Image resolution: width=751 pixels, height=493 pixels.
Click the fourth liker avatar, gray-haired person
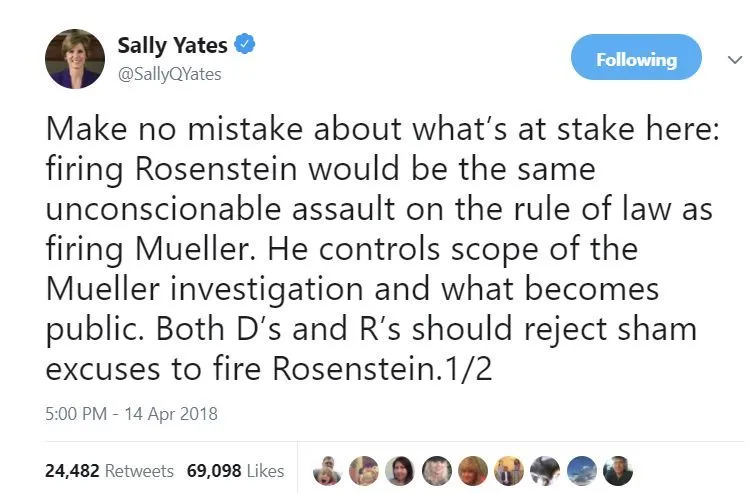(437, 470)
